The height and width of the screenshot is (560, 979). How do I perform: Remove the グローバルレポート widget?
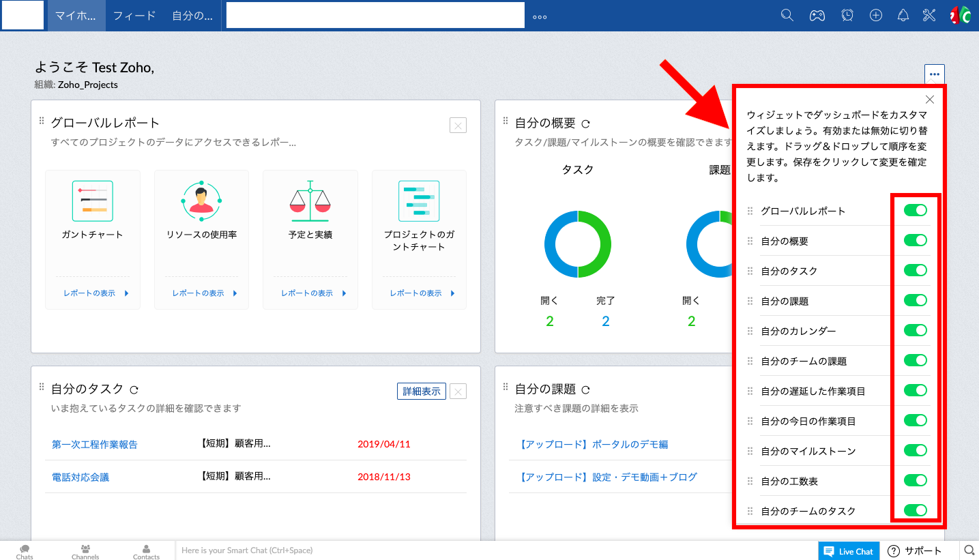click(x=458, y=125)
